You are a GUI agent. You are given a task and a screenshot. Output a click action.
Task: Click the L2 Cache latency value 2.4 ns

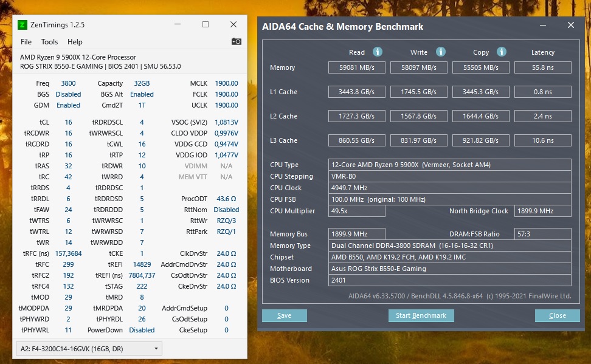(x=543, y=116)
